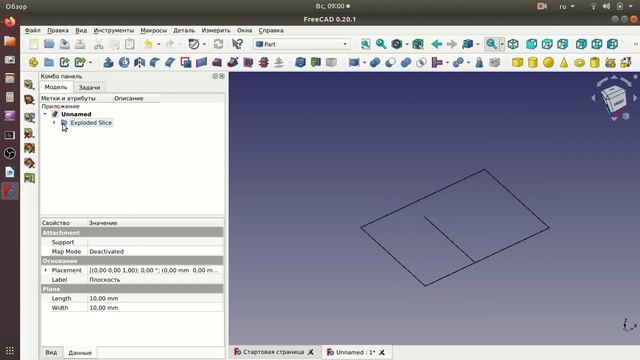Set the right view cube icon
This screenshot has width=640, height=360.
(x=562, y=44)
